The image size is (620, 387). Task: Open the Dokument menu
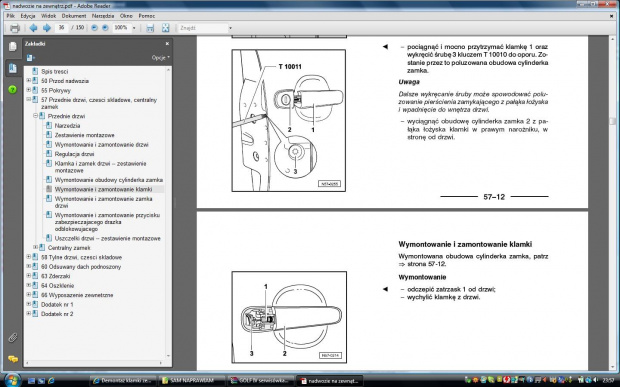[74, 16]
